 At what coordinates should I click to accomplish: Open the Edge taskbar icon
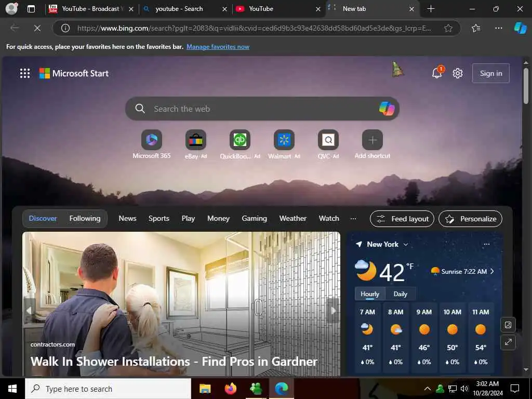(x=282, y=389)
